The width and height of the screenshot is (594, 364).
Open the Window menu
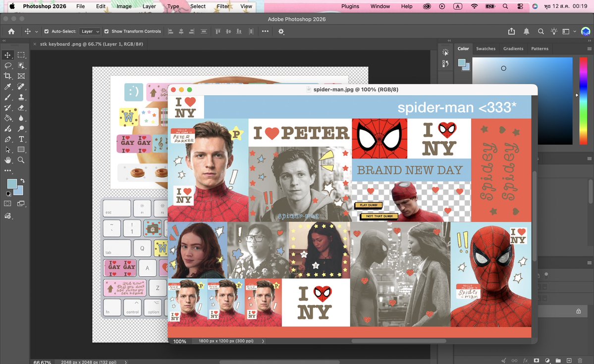pos(380,6)
